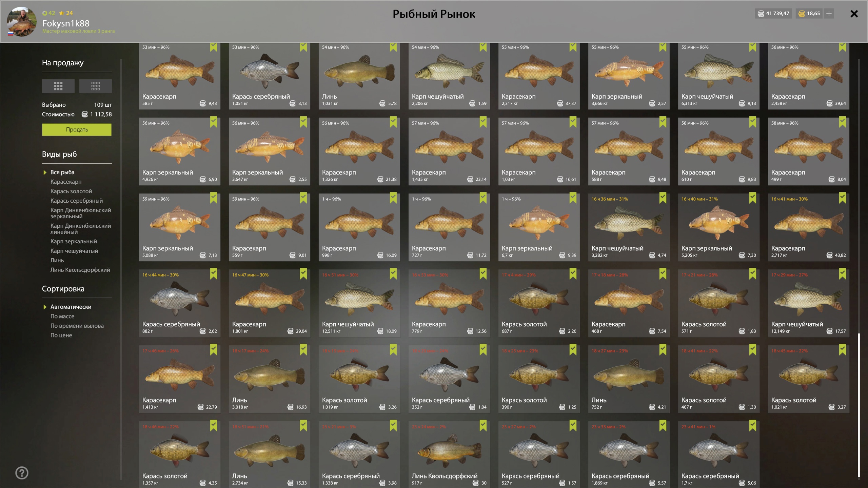Screen dimensions: 868x488
Task: Sort fish По массе
Action: [62, 316]
